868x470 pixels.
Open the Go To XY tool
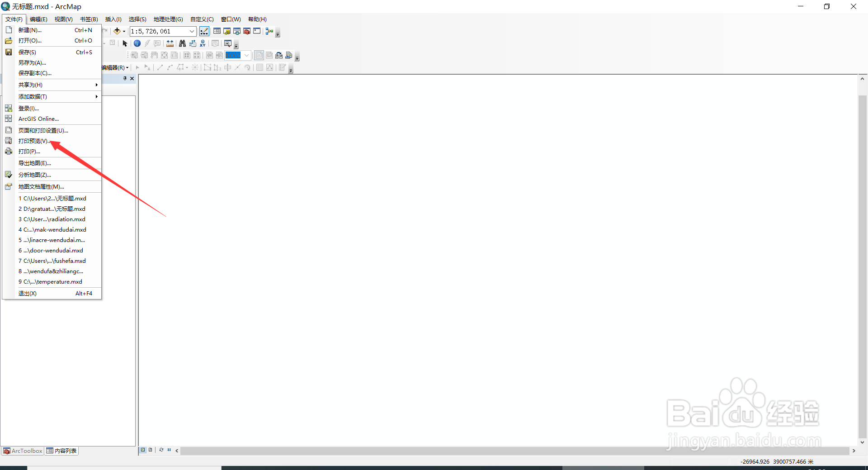click(203, 43)
